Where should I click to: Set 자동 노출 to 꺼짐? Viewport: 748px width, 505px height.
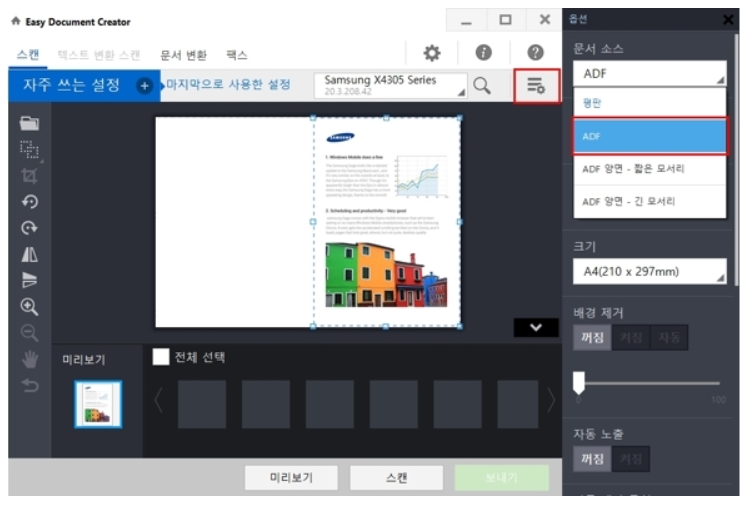coord(592,459)
